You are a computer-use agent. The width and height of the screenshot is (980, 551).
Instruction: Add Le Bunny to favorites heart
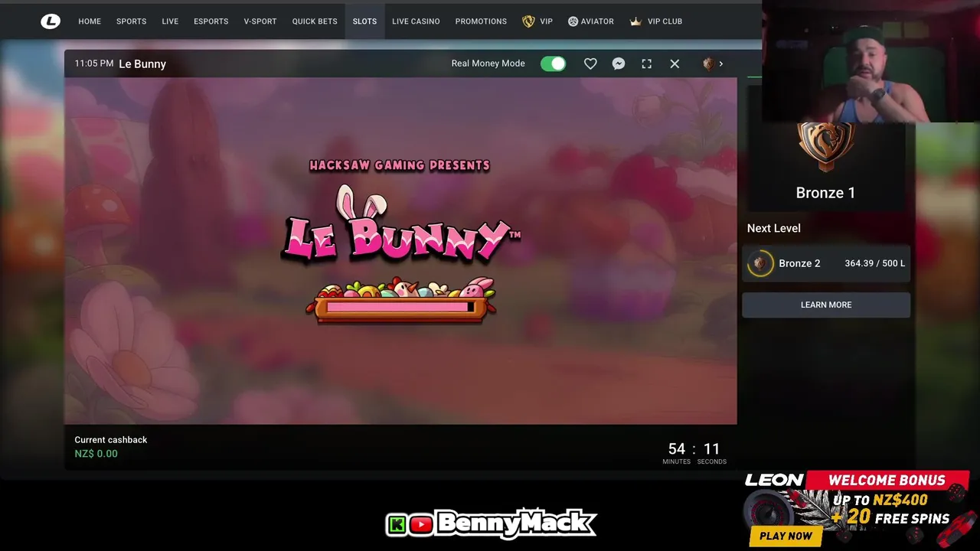click(590, 64)
